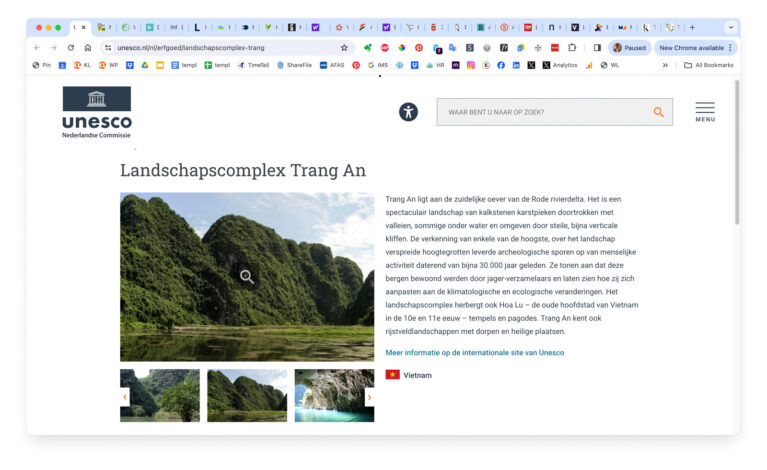Screen dimensions: 767x470
Task: Show previous thumbnails with left arrow
Action: click(x=125, y=397)
